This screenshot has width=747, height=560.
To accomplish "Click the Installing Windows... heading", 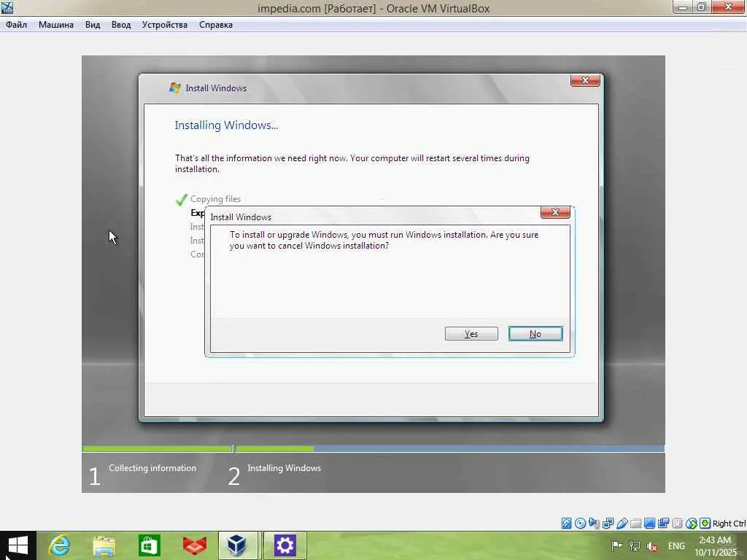I will point(226,125).
